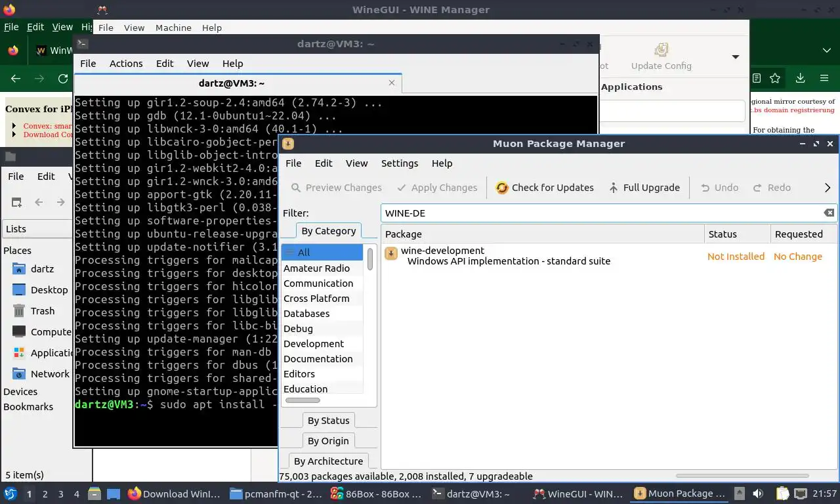
Task: Click the Firefox back arrow
Action: coord(16,79)
